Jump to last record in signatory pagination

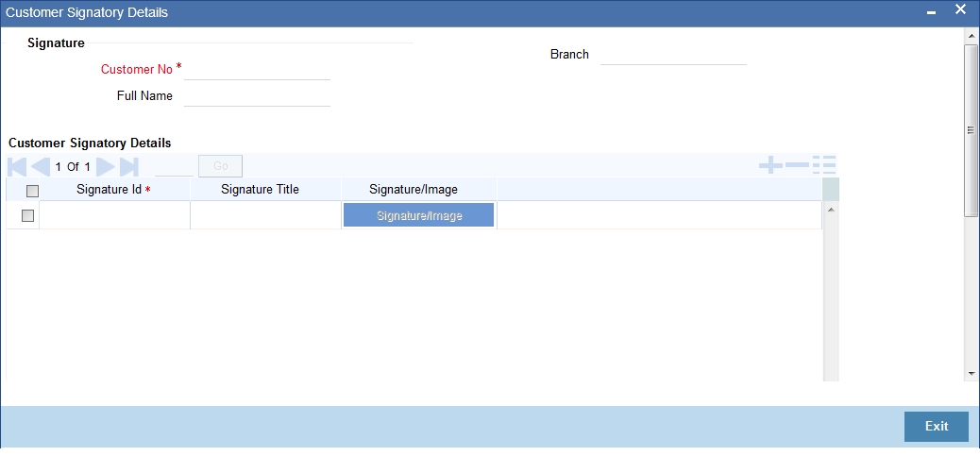[128, 167]
